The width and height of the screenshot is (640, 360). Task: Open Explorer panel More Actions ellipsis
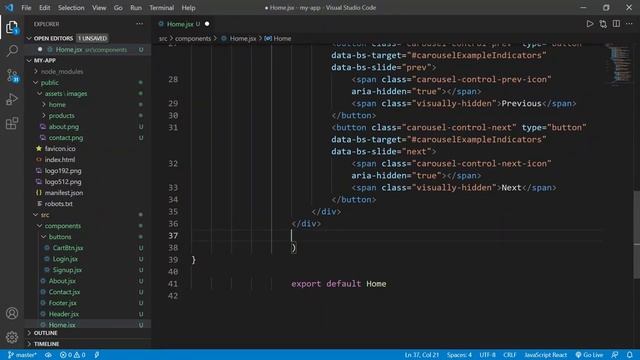coord(140,24)
